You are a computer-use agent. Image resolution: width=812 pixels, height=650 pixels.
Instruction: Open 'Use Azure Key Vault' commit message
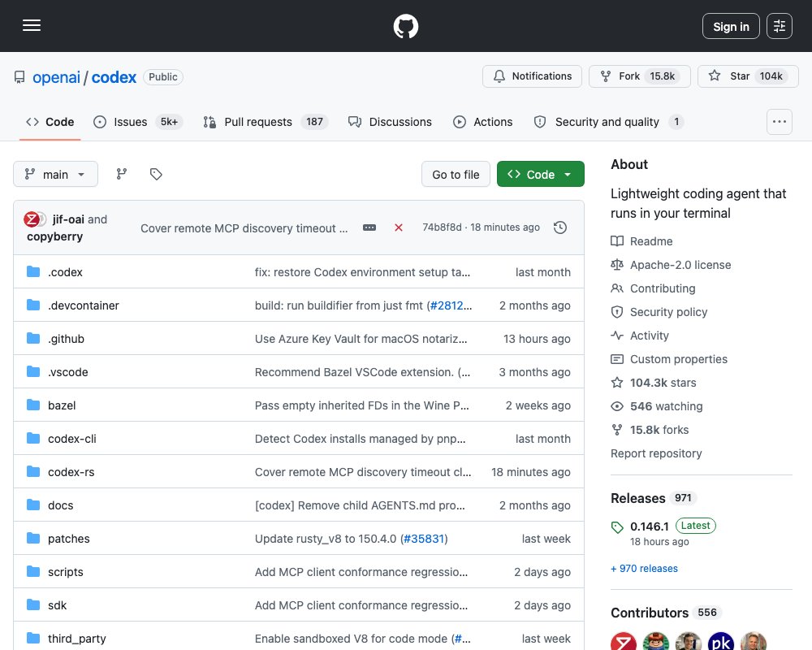(361, 339)
